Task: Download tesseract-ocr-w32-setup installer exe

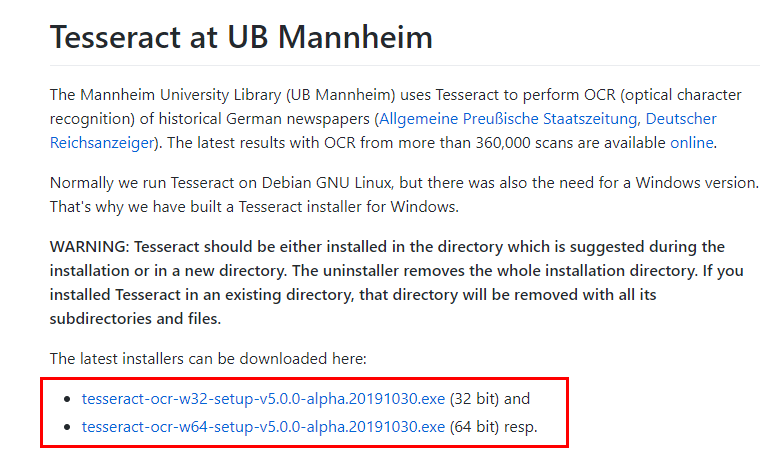Action: [263, 399]
